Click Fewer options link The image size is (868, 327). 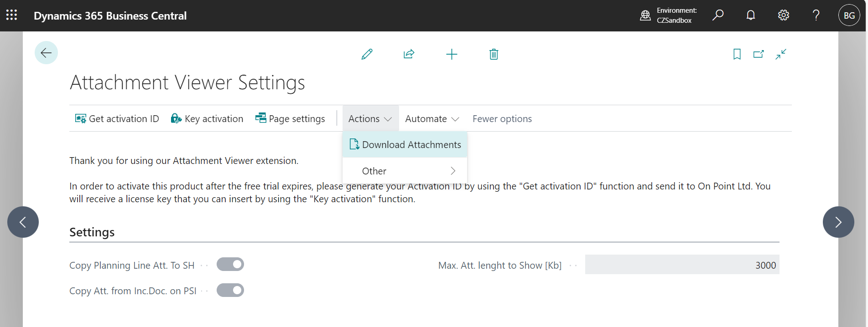click(x=502, y=119)
